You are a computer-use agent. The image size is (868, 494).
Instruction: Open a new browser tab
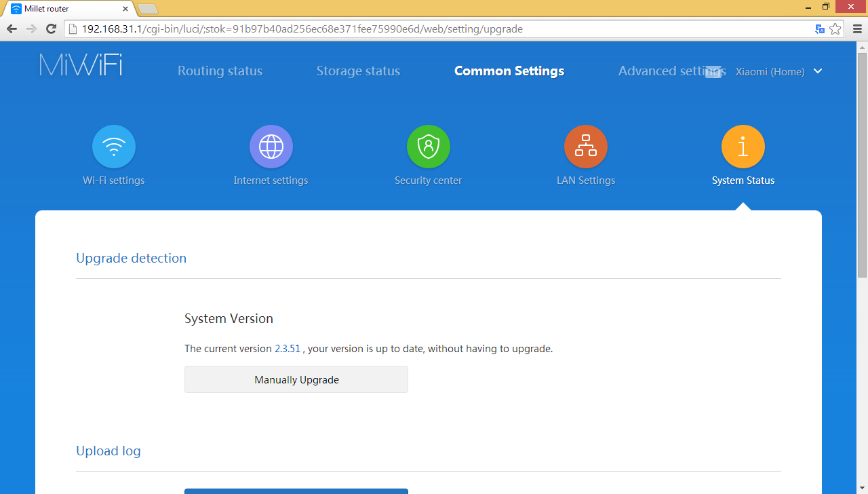pos(147,9)
